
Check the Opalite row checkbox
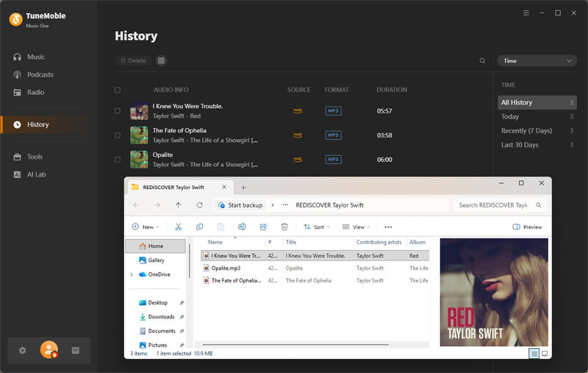118,160
